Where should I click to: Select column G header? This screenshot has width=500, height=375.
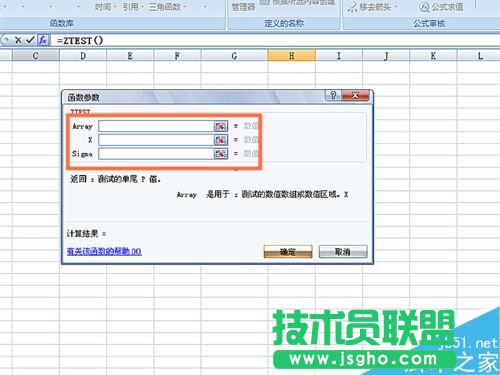pos(234,56)
